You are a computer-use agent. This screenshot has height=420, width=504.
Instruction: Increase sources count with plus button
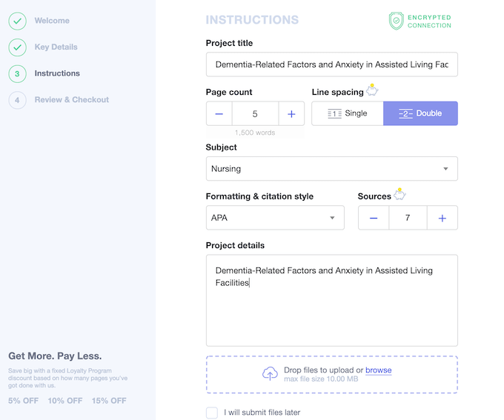click(442, 218)
